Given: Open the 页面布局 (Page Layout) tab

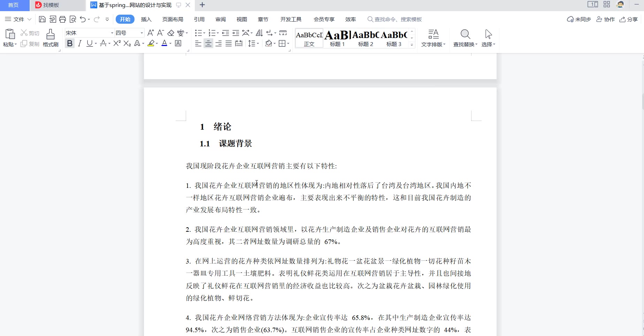Looking at the screenshot, I should pos(172,19).
